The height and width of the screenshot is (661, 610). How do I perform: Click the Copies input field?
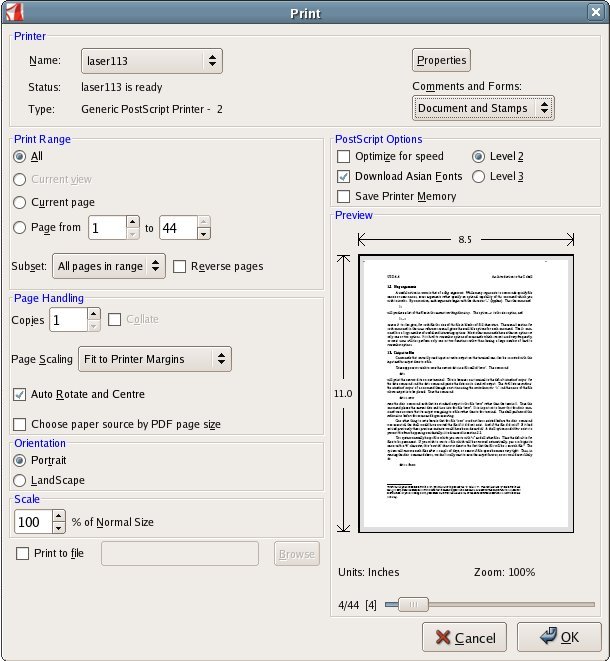pyautogui.click(x=68, y=320)
